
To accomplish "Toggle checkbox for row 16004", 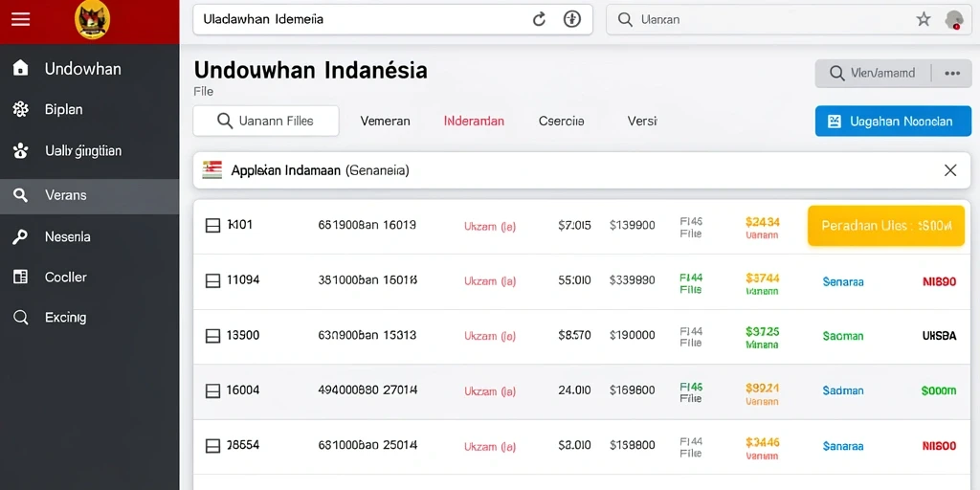I will click(212, 390).
